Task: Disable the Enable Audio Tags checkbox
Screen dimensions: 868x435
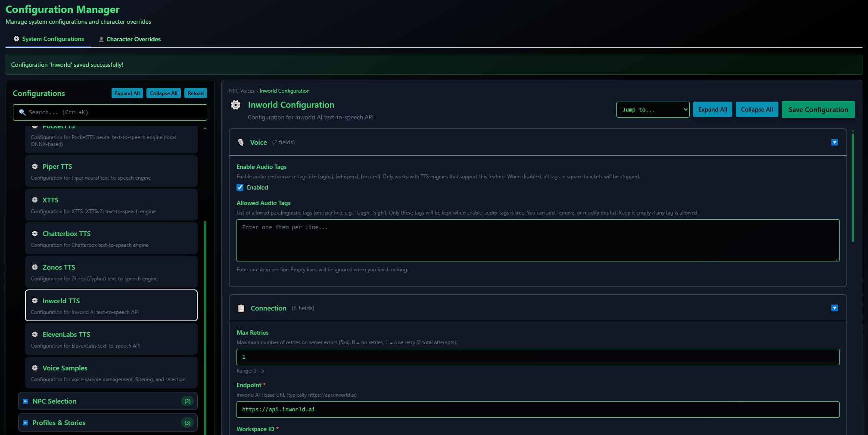Action: click(x=240, y=187)
